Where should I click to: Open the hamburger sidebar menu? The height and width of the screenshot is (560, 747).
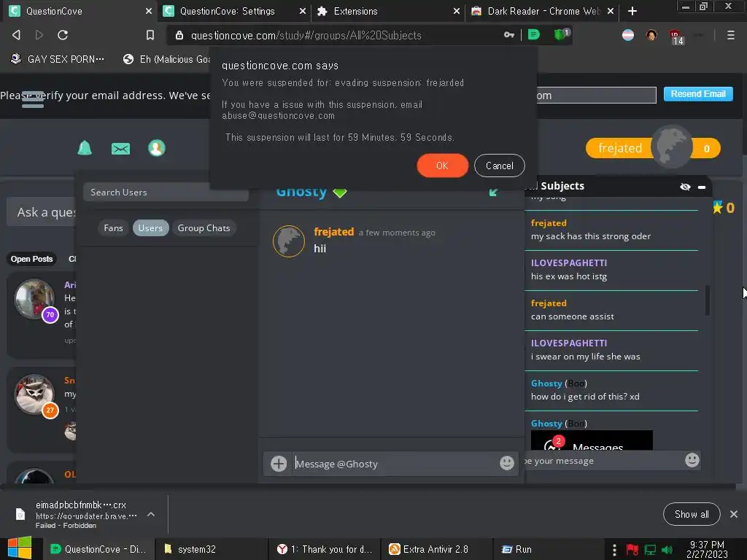(x=33, y=99)
